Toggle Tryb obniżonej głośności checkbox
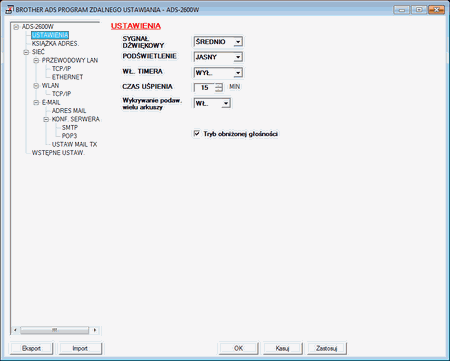Screen dimensions: 450x361 (x=197, y=134)
